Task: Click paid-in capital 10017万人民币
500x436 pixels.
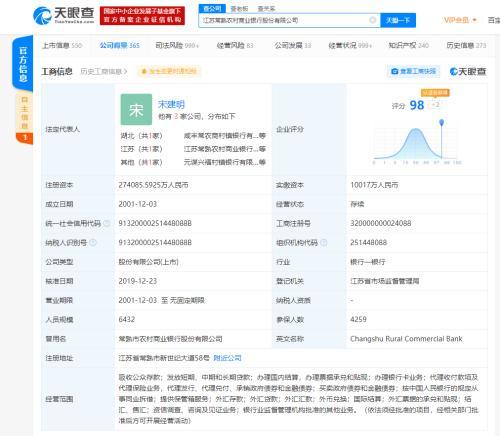Action: point(374,185)
